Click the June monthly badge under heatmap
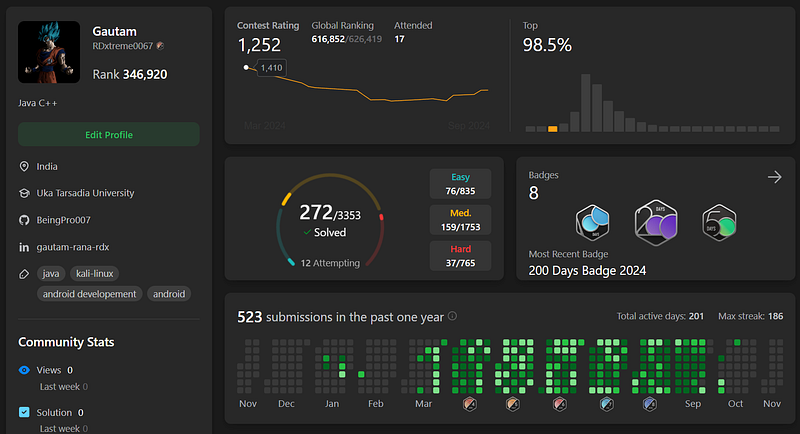This screenshot has width=800, height=434. (x=560, y=404)
